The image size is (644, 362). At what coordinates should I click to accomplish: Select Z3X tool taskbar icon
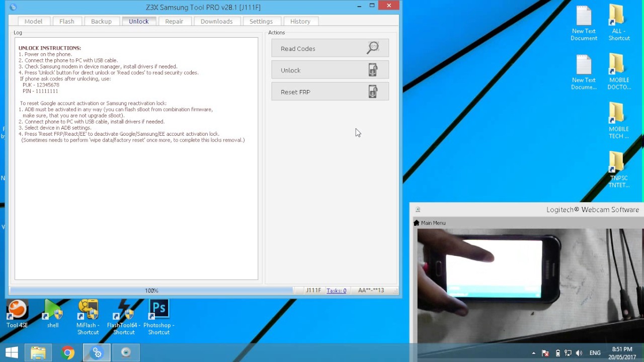coord(97,352)
